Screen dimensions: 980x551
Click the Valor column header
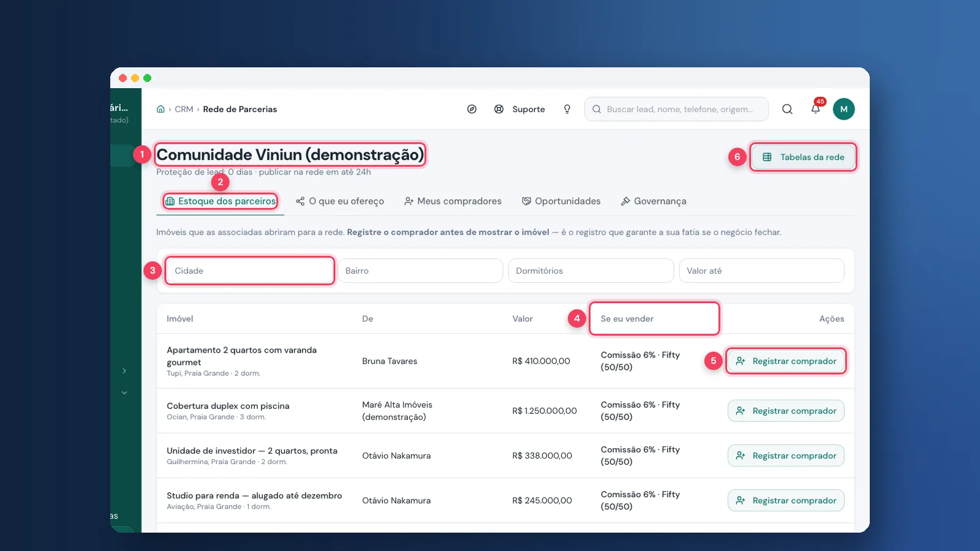(x=522, y=319)
